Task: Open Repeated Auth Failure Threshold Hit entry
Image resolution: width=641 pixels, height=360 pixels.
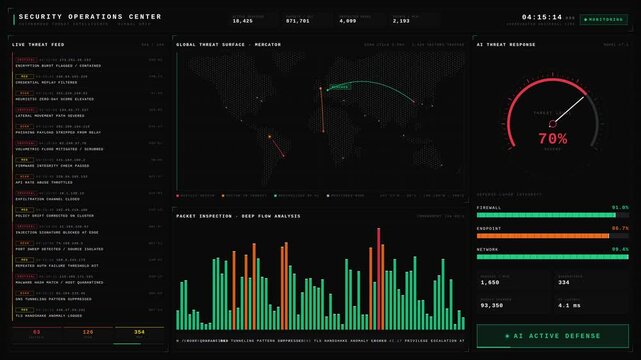Action: point(88,263)
